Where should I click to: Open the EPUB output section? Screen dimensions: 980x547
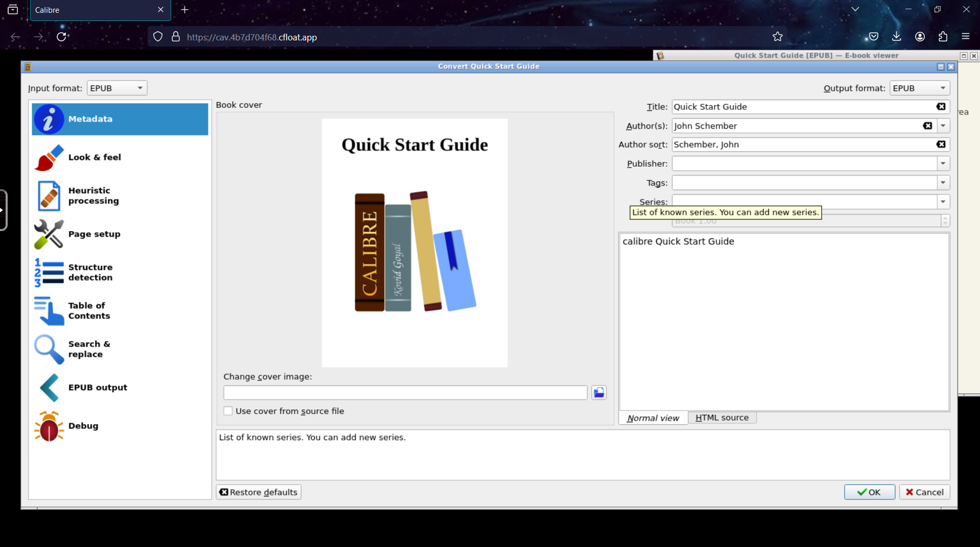[120, 388]
